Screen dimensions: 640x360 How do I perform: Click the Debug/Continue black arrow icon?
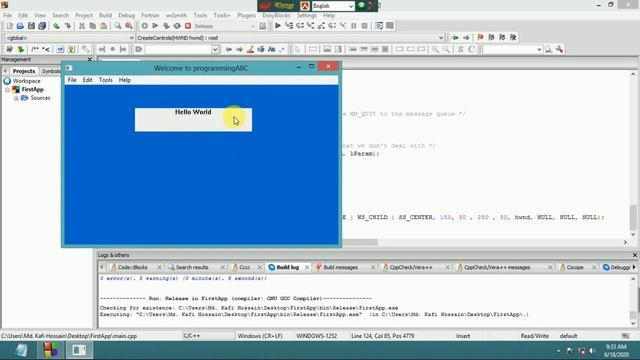coord(278,26)
